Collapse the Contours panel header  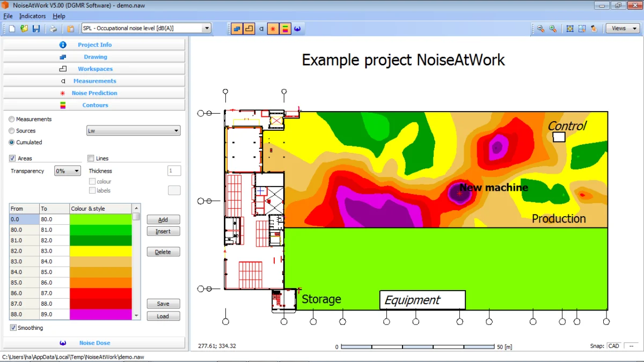(94, 105)
